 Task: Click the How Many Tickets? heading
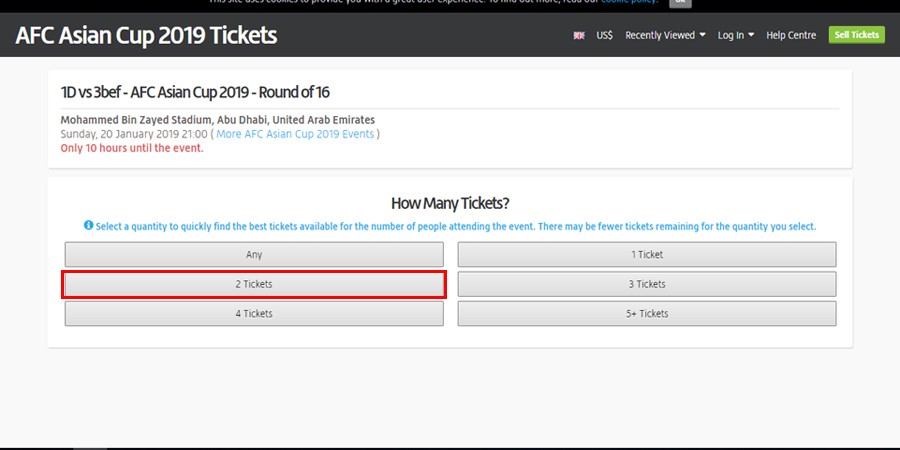pyautogui.click(x=450, y=203)
